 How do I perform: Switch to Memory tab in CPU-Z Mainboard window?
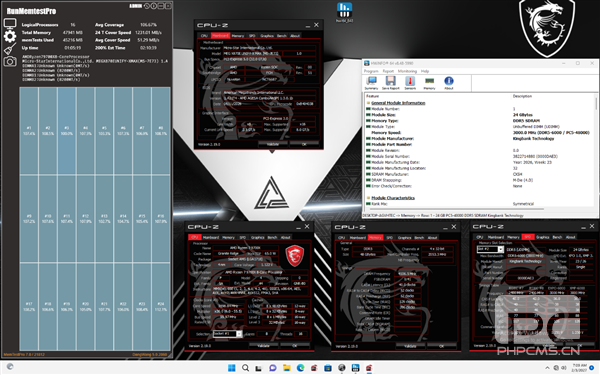238,36
